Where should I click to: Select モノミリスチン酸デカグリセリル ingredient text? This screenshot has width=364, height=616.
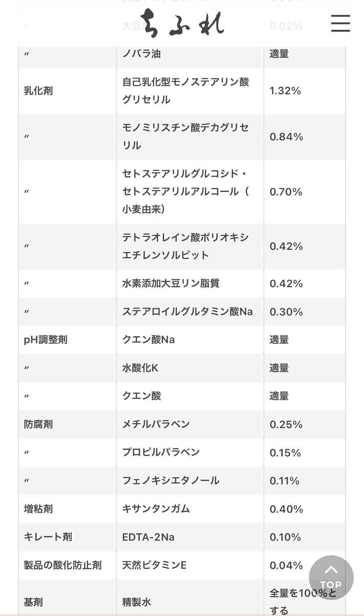pos(186,136)
